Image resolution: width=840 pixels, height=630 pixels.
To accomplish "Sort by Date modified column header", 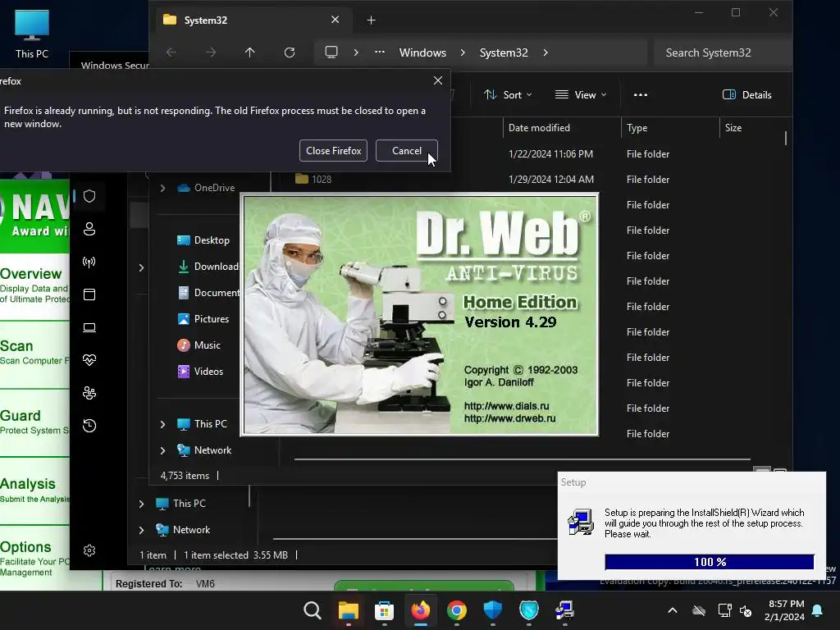I will (x=561, y=127).
